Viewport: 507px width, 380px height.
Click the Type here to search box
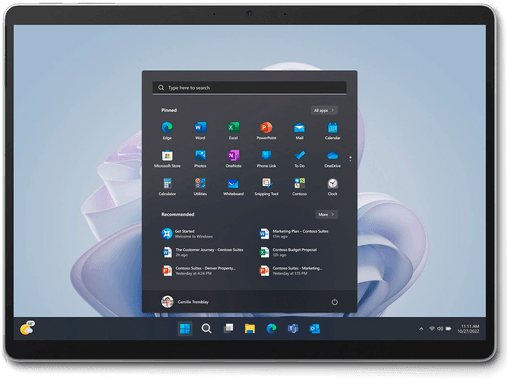tap(250, 88)
